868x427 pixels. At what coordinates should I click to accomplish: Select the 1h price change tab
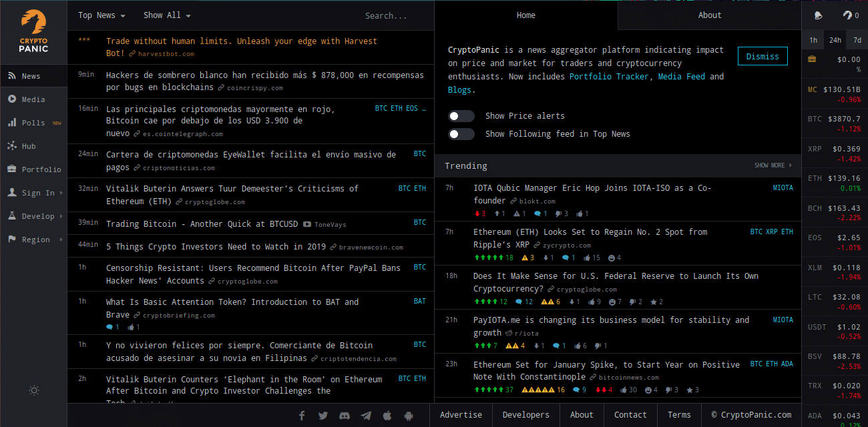(813, 40)
